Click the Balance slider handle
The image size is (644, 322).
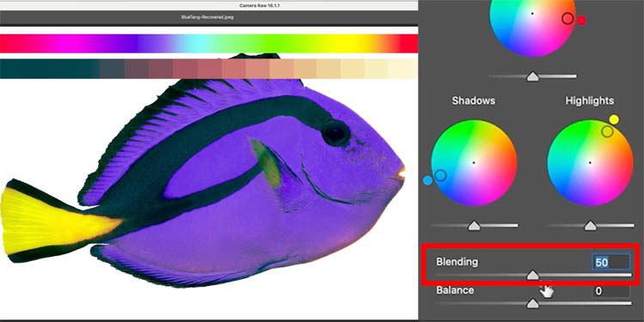pyautogui.click(x=532, y=303)
